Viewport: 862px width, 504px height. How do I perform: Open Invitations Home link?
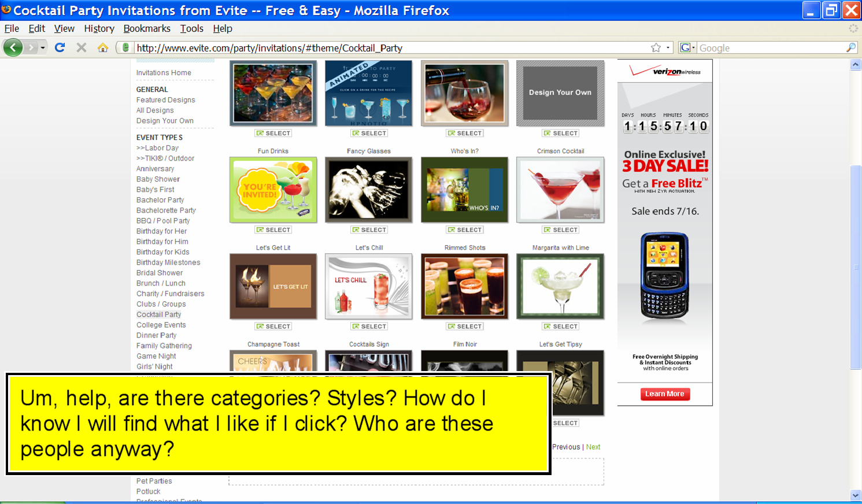164,73
